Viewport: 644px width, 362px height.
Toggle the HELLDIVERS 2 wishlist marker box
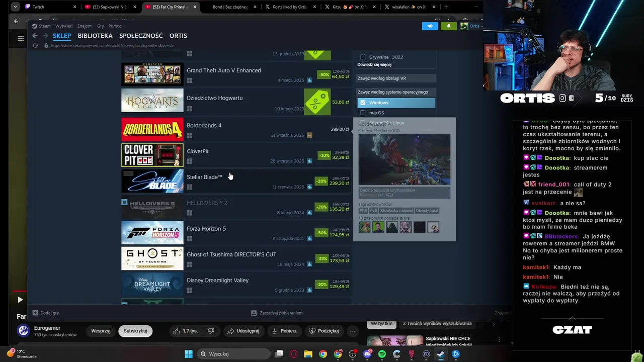click(x=124, y=202)
